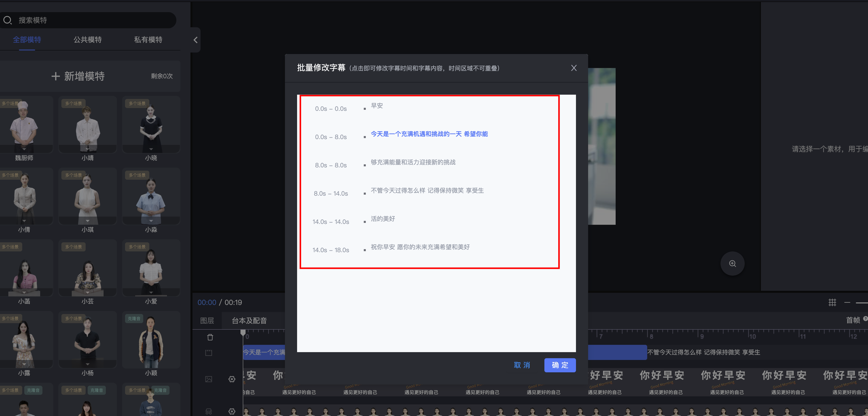Click the minus zoom-out icon on timeline

point(847,302)
